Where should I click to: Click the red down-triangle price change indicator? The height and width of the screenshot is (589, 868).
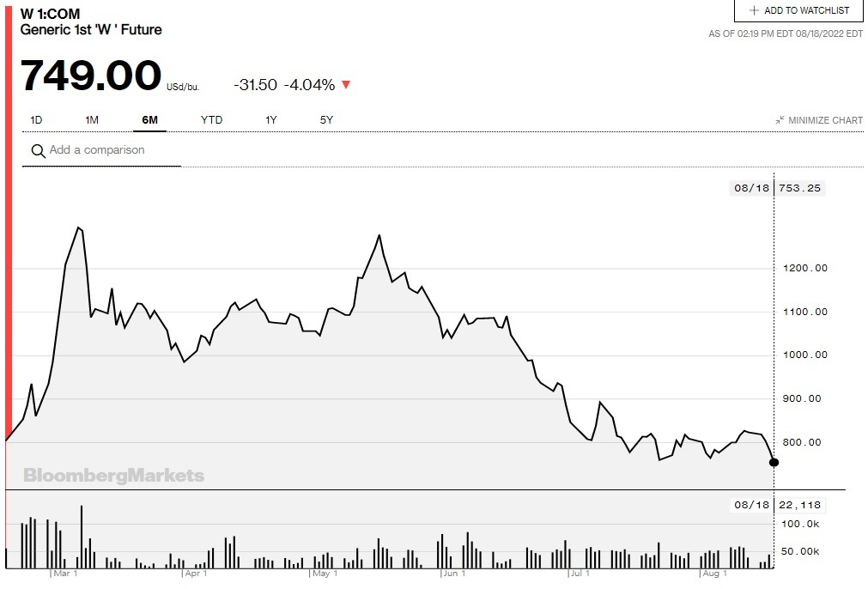click(x=346, y=85)
